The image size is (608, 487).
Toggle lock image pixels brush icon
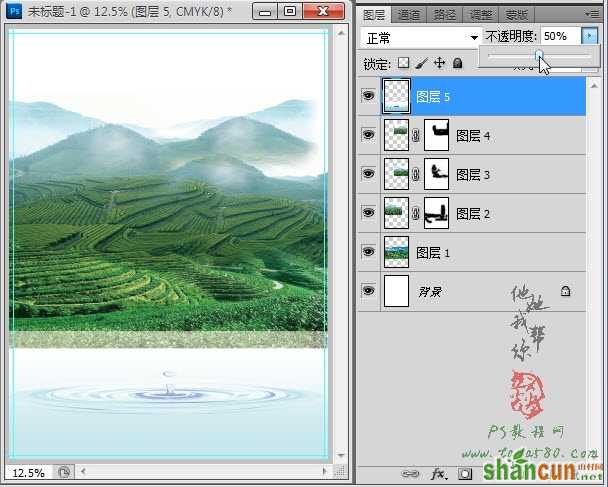point(421,63)
